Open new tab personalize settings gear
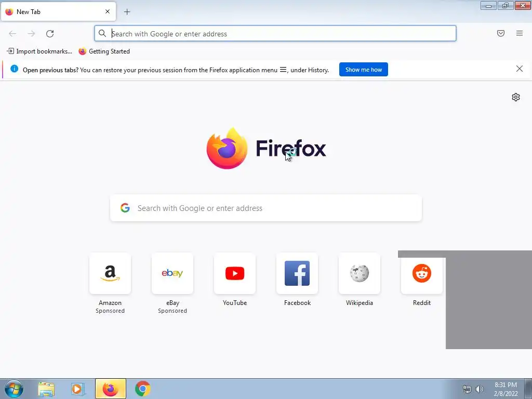 tap(516, 97)
